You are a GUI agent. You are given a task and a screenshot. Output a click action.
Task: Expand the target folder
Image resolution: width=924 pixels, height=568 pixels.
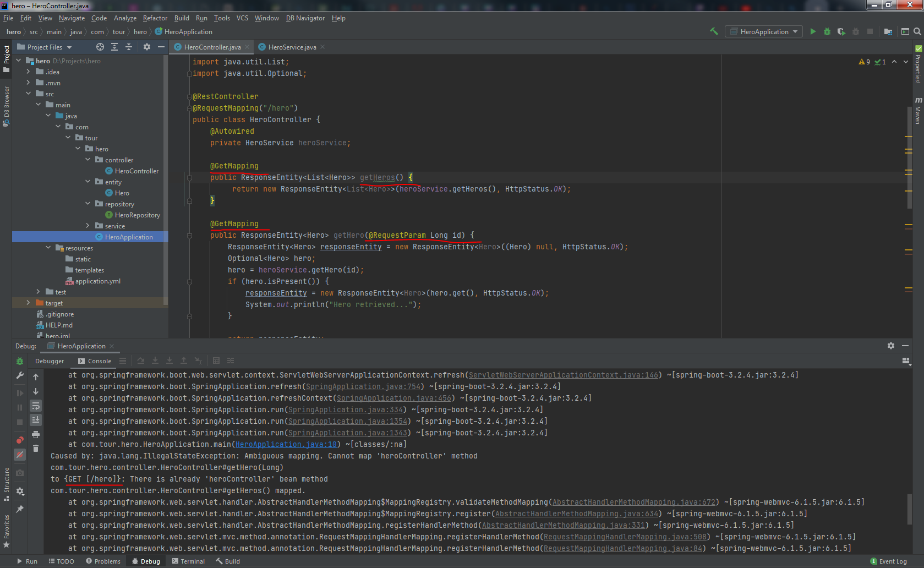28,303
